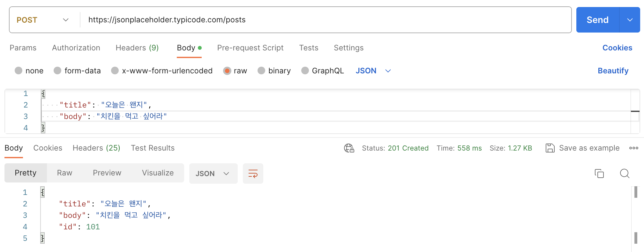View the response in Preview mode
This screenshot has width=644, height=252.
[107, 173]
